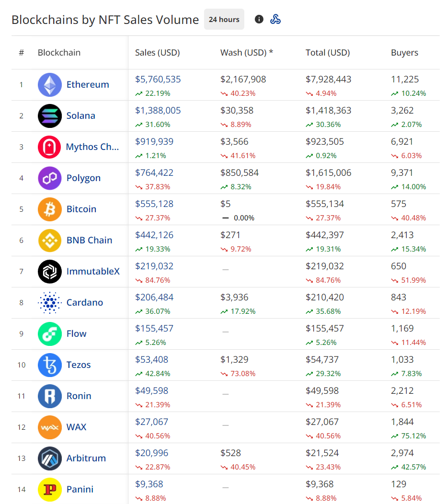Click WAX buyers change 75.12%
Viewport: 445px width, 504px height.
(x=409, y=436)
